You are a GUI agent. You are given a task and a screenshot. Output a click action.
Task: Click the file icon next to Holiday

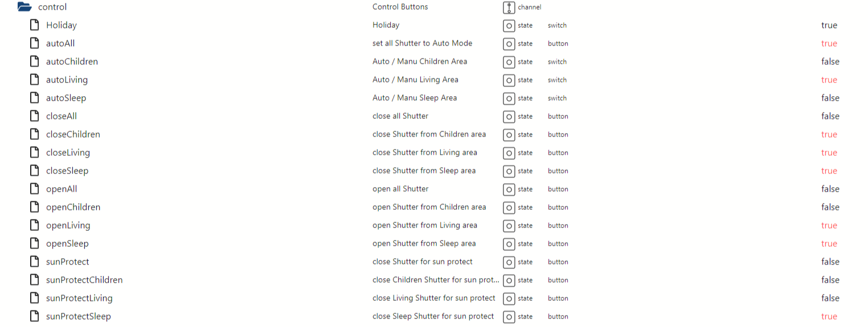35,25
